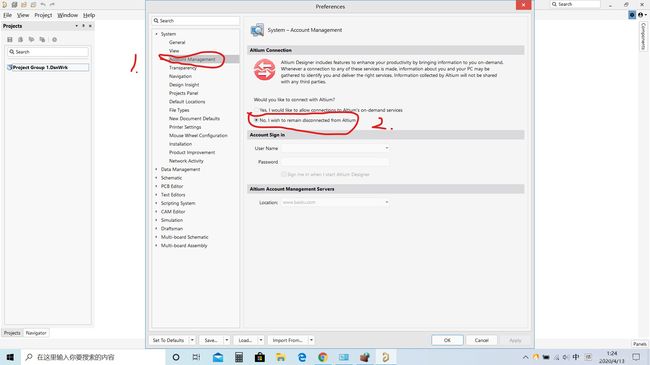Image resolution: width=650 pixels, height=365 pixels.
Task: Open the Project menu
Action: pos(43,15)
